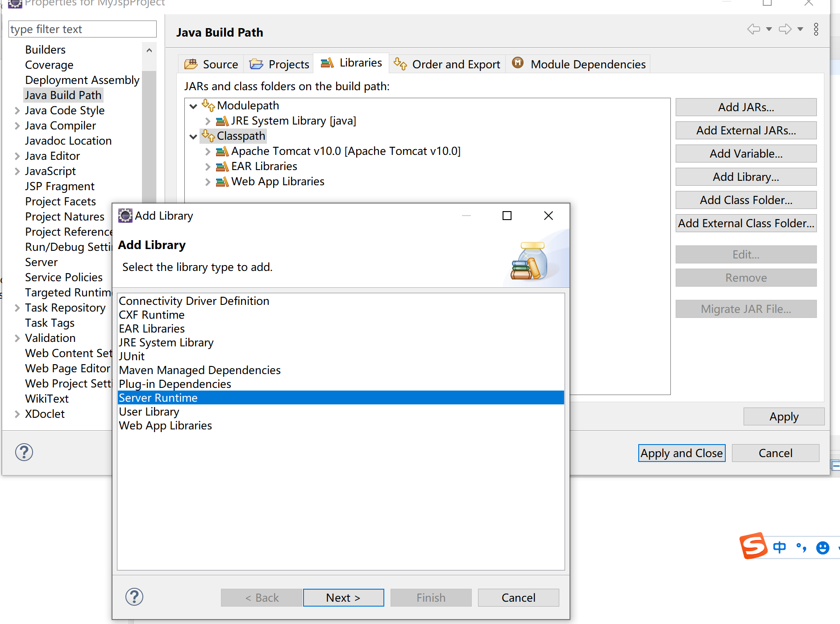Select JUnit in the library list
840x624 pixels.
(132, 356)
